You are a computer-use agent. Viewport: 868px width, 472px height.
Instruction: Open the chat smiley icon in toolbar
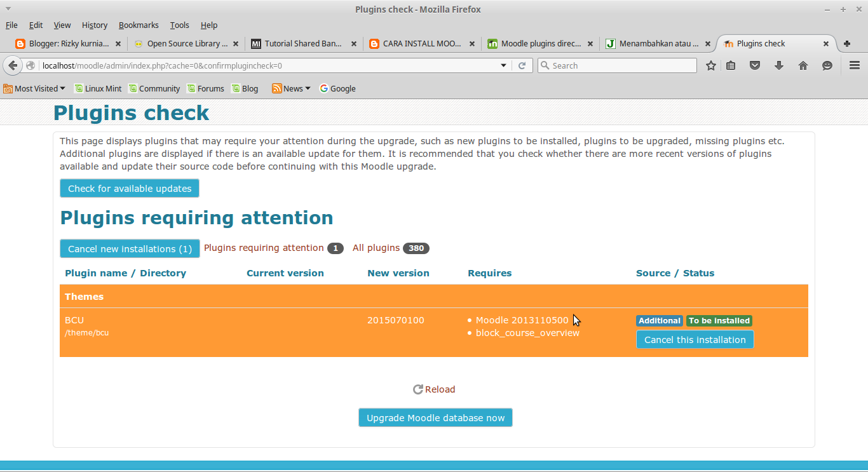click(827, 65)
